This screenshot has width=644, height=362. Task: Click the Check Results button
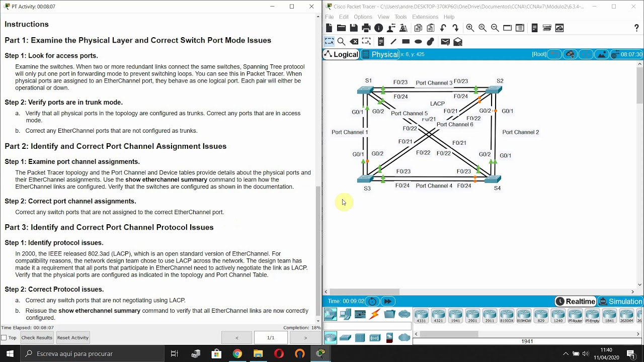tap(37, 338)
